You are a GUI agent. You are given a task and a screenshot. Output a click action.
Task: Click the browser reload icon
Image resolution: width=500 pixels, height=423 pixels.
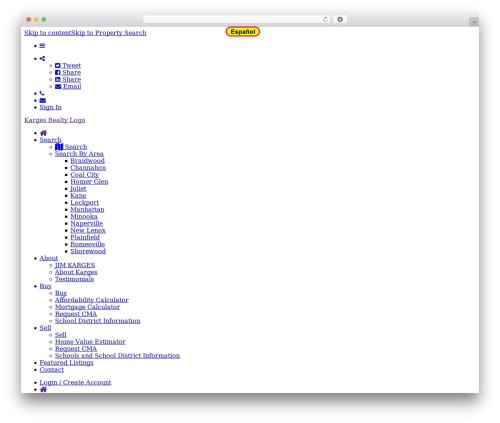[x=325, y=20]
